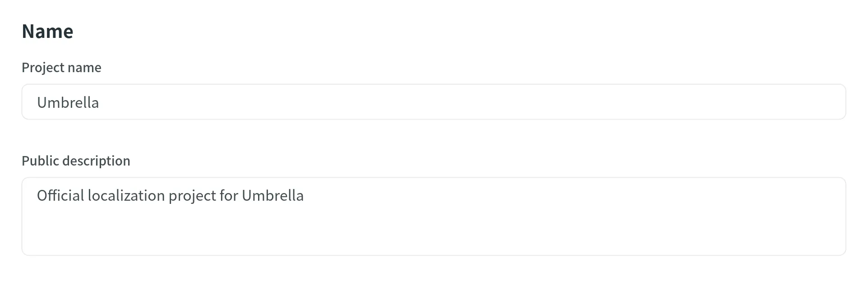Screen dimensions: 868x281
Task: Place cursor right after "Umbrella" in Project name
Action: pyautogui.click(x=100, y=103)
